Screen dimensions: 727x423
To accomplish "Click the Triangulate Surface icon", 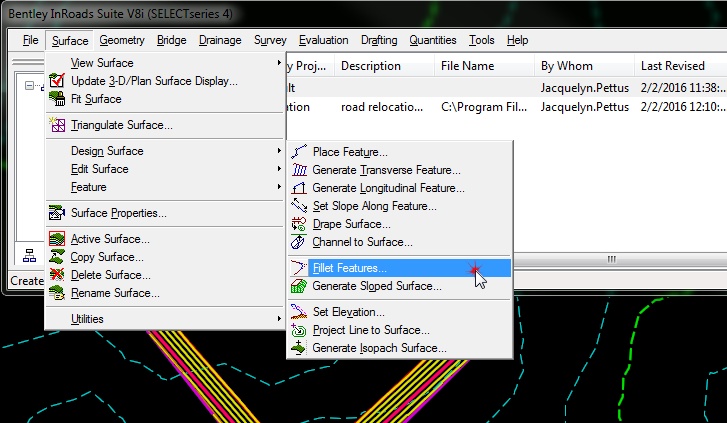I will [x=57, y=125].
